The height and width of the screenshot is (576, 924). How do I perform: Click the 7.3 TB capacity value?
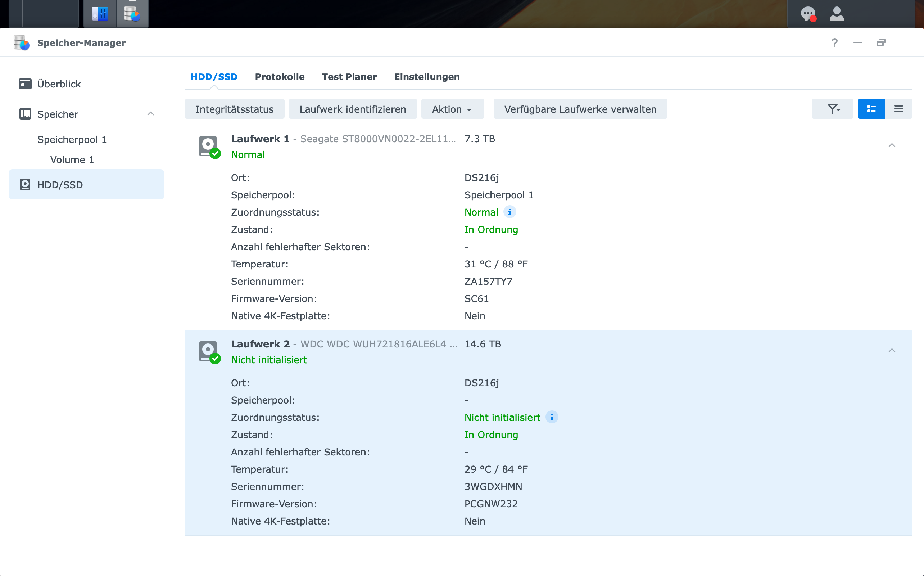point(480,139)
